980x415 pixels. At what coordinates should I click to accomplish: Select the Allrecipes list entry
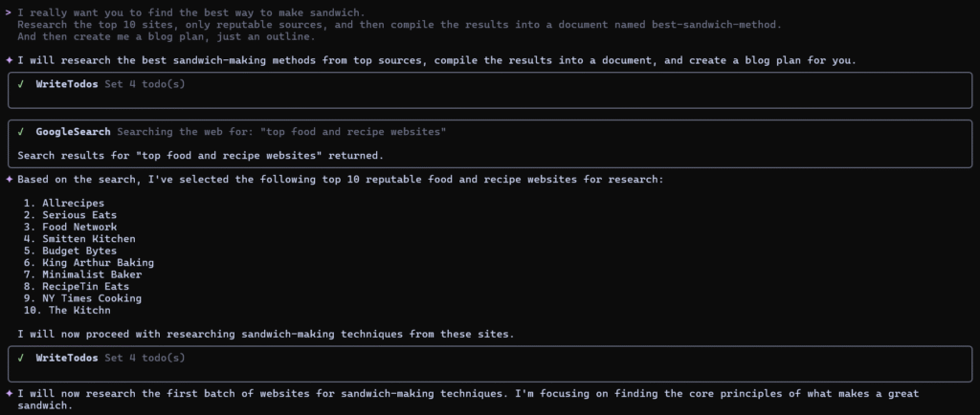[73, 203]
